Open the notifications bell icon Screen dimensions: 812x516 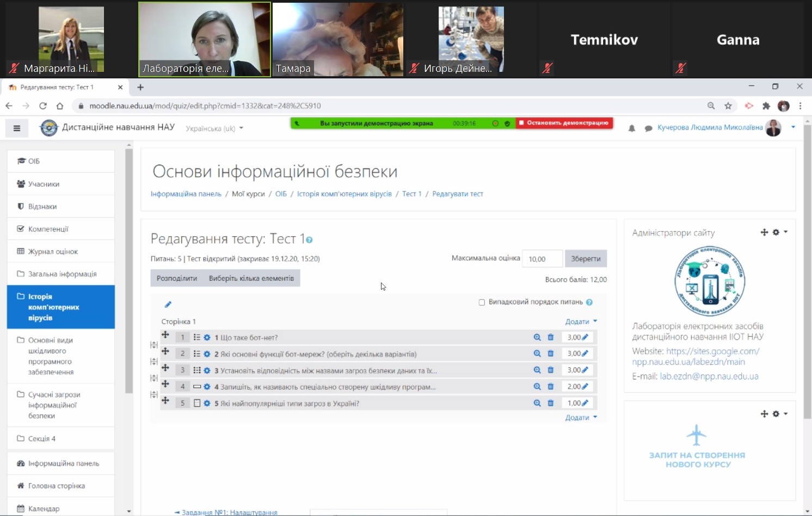pos(631,128)
